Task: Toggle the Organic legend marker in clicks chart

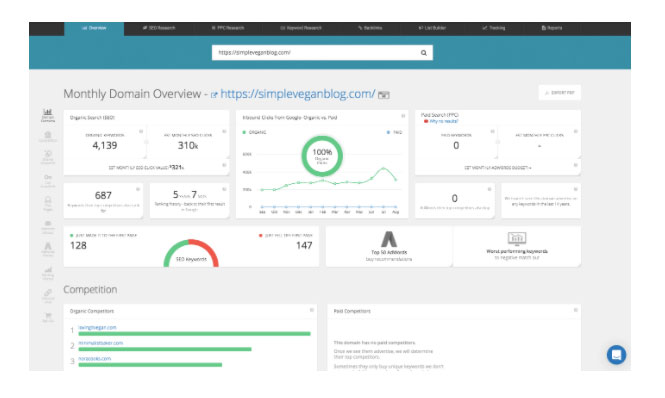Action: point(244,132)
